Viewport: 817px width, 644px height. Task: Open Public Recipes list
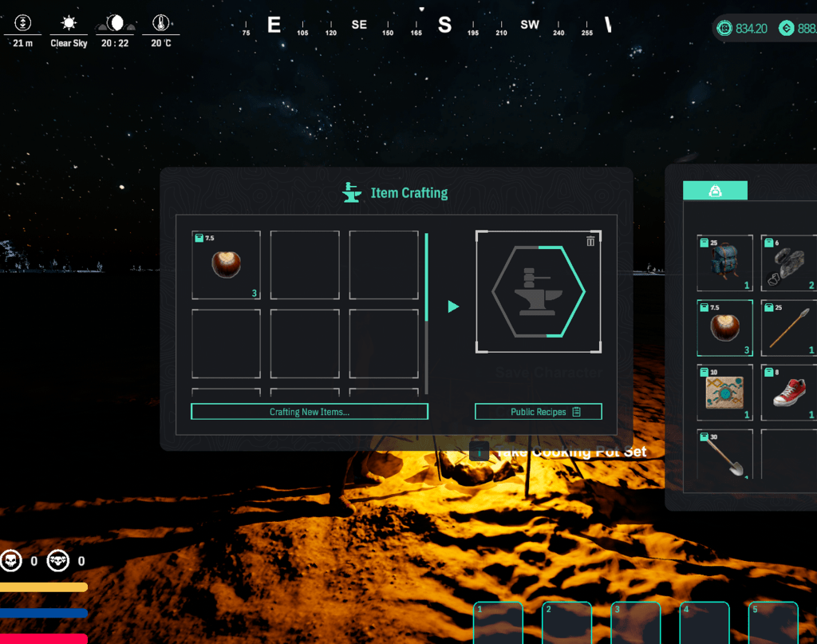[539, 412]
